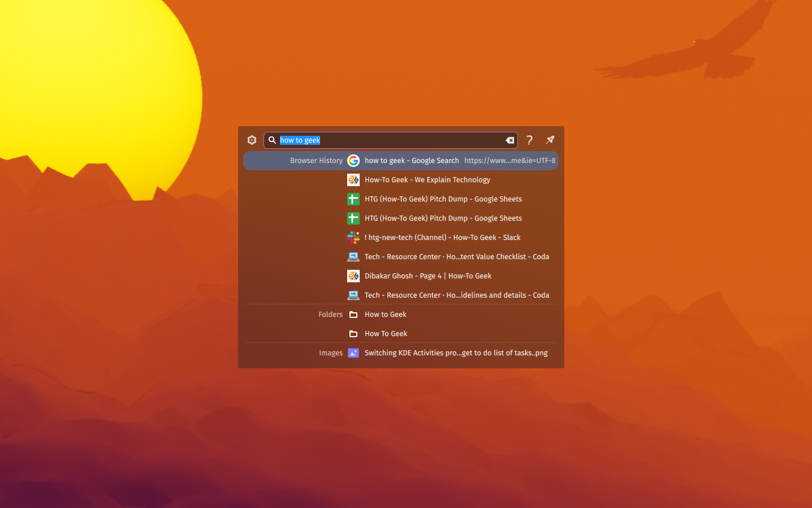
Task: Click the "https://www...me&ie=UTF-8" URL text
Action: [509, 161]
